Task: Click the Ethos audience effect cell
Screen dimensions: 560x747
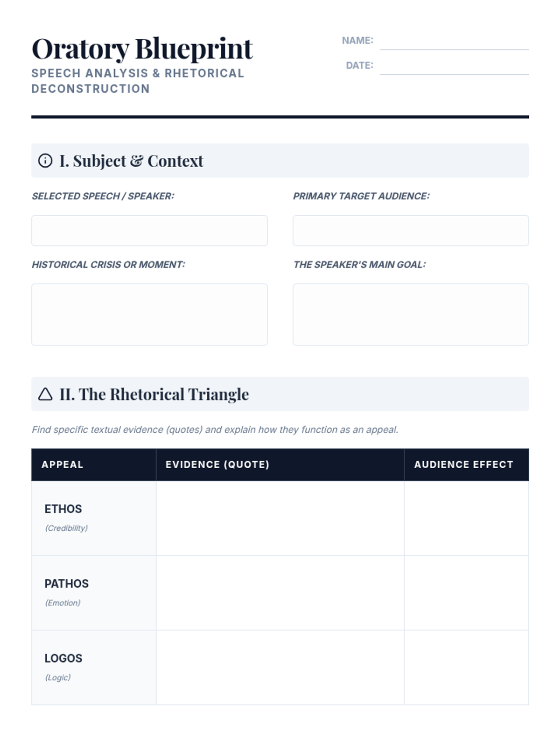Action: coord(466,518)
